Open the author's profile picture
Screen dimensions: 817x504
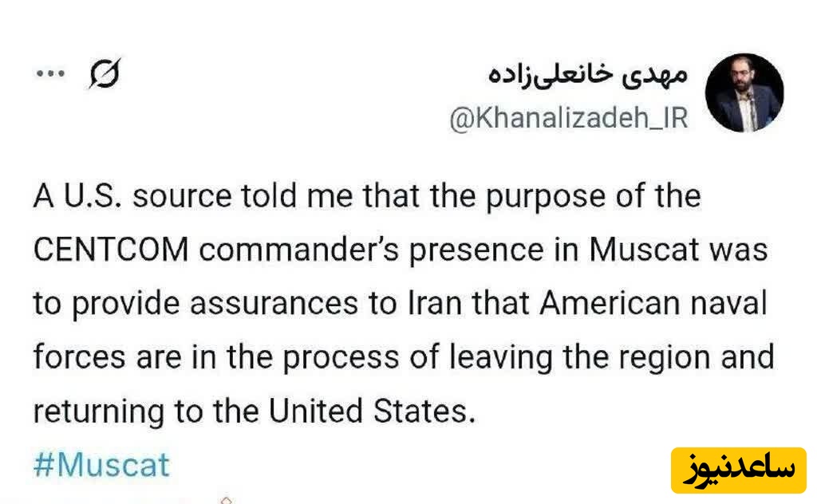click(x=745, y=93)
